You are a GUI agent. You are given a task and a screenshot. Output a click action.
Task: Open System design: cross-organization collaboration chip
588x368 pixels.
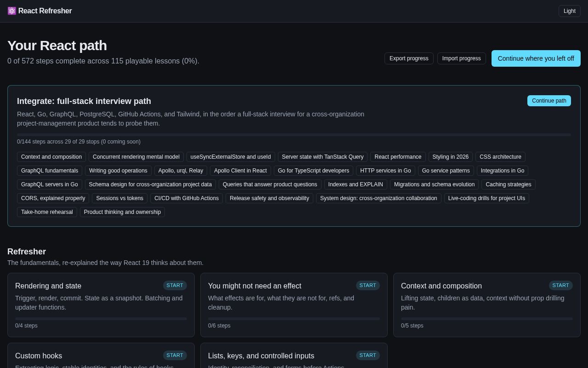click(x=379, y=198)
